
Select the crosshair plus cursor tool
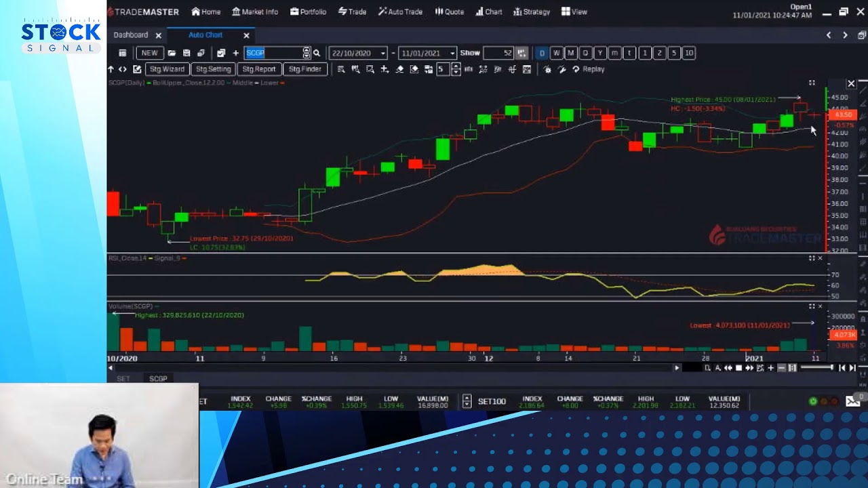point(384,69)
